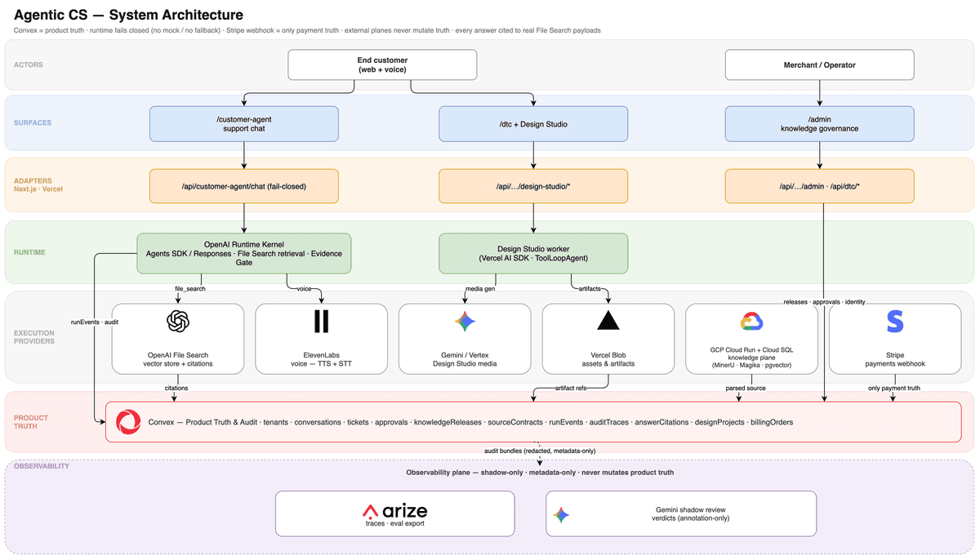The width and height of the screenshot is (980, 560).
Task: Click the 'citations' edge label
Action: (x=177, y=388)
